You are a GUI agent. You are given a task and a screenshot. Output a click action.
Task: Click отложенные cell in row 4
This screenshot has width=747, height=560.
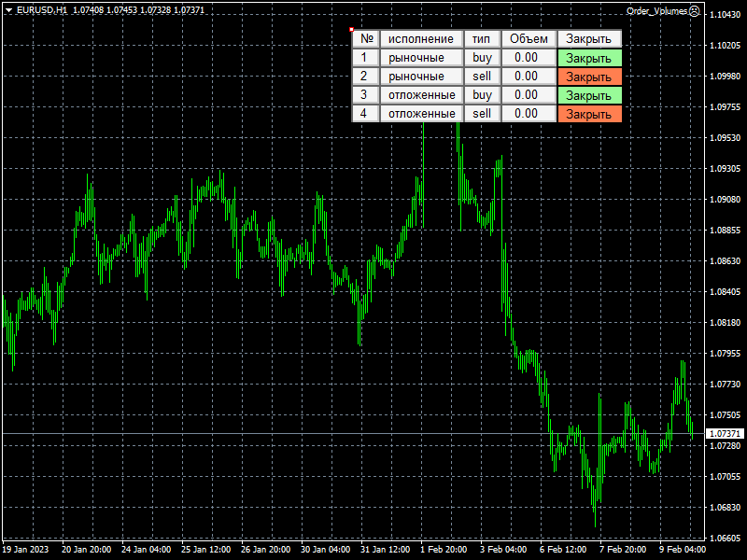point(422,113)
